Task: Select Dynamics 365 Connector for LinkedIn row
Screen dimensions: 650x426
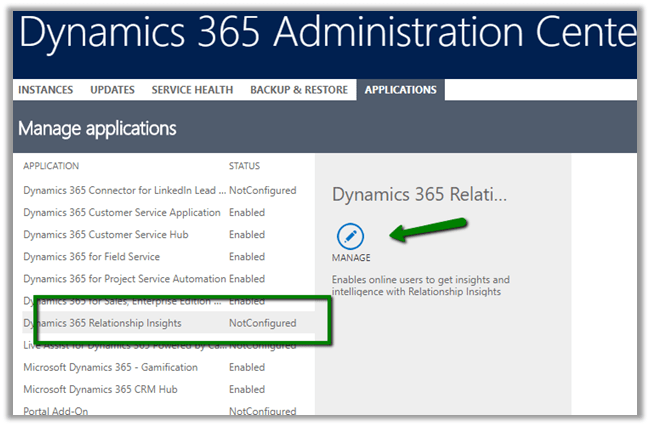Action: point(122,189)
